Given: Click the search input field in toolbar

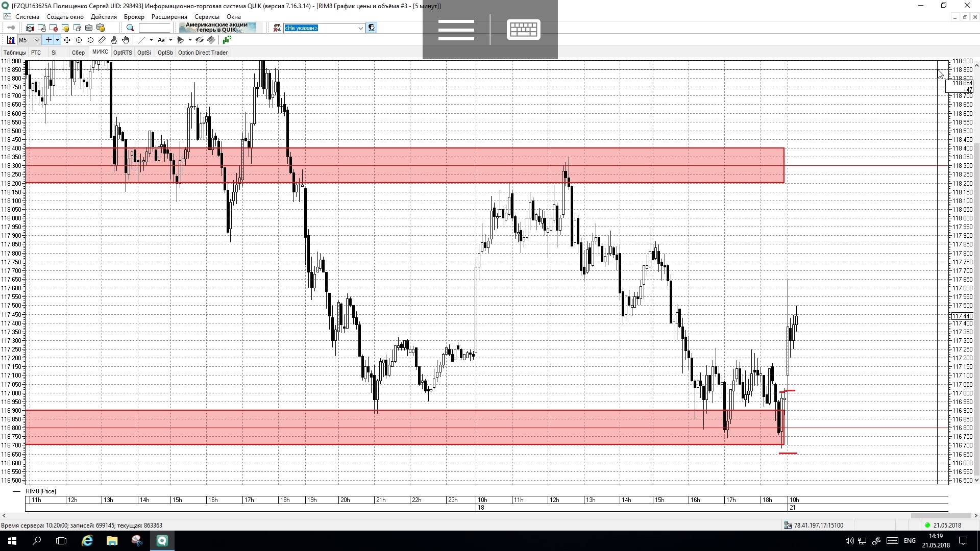Looking at the screenshot, I should tap(154, 28).
